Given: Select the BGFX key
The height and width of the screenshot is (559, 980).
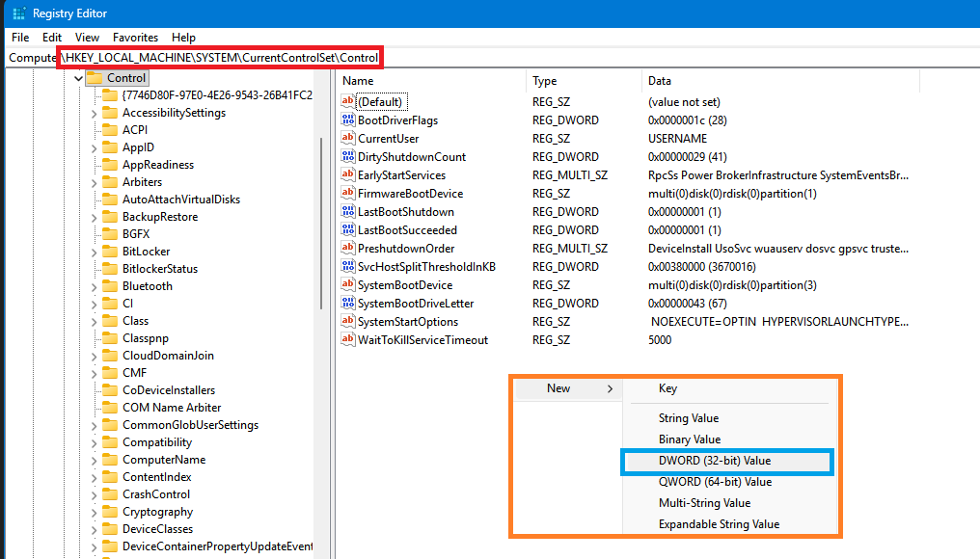Looking at the screenshot, I should (x=136, y=234).
